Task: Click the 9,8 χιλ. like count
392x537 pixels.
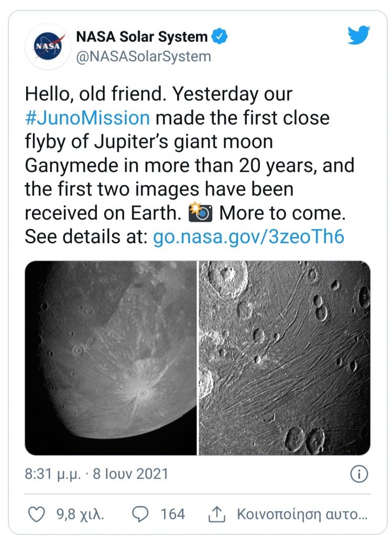Action: click(80, 513)
